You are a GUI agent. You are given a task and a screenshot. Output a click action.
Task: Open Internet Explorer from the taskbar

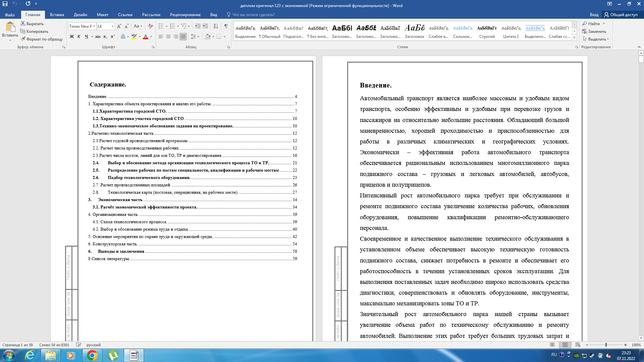tap(30, 355)
